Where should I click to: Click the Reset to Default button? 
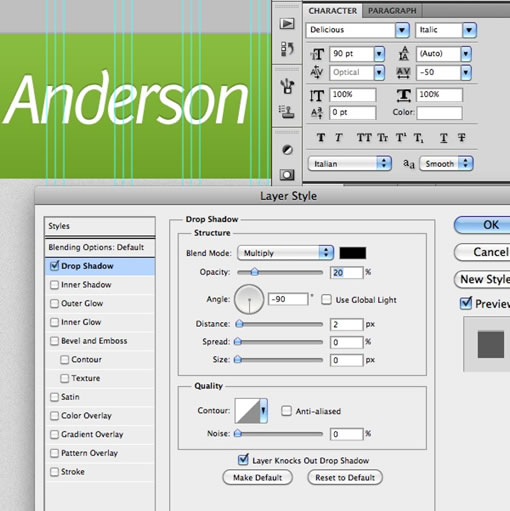(x=345, y=478)
